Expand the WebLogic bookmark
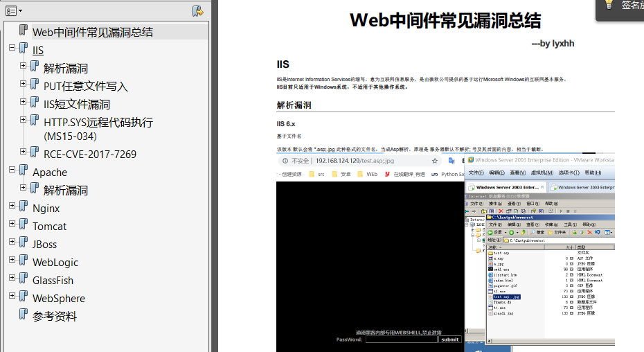644x352 pixels. 12,260
